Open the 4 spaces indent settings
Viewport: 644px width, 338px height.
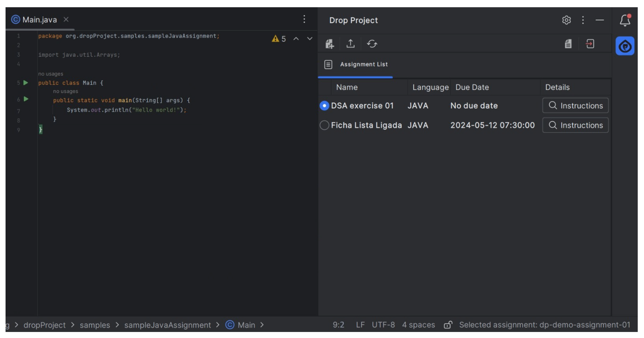pos(418,325)
